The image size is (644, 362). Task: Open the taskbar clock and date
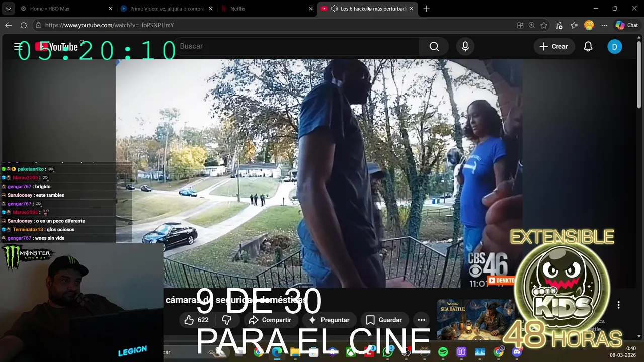(623, 352)
